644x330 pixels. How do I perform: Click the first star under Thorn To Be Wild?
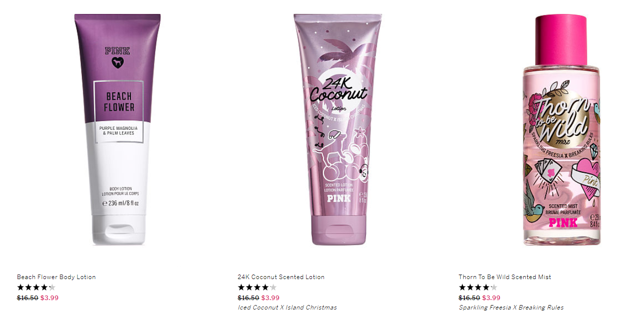pyautogui.click(x=463, y=288)
